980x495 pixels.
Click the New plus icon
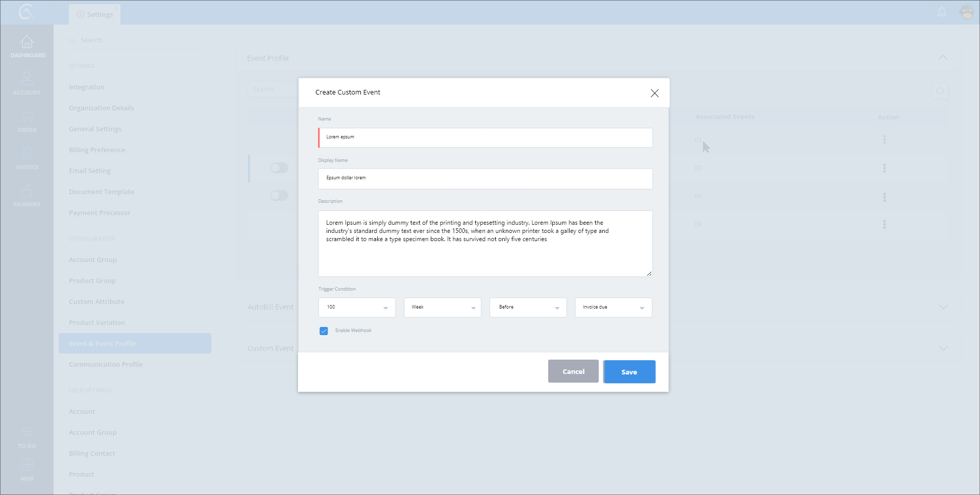[x=27, y=465]
